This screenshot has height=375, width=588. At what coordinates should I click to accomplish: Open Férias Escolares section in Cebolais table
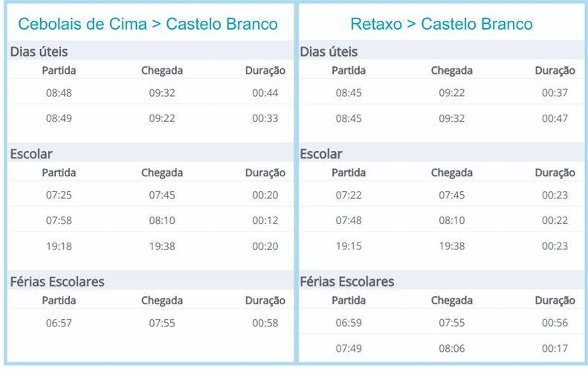point(57,281)
